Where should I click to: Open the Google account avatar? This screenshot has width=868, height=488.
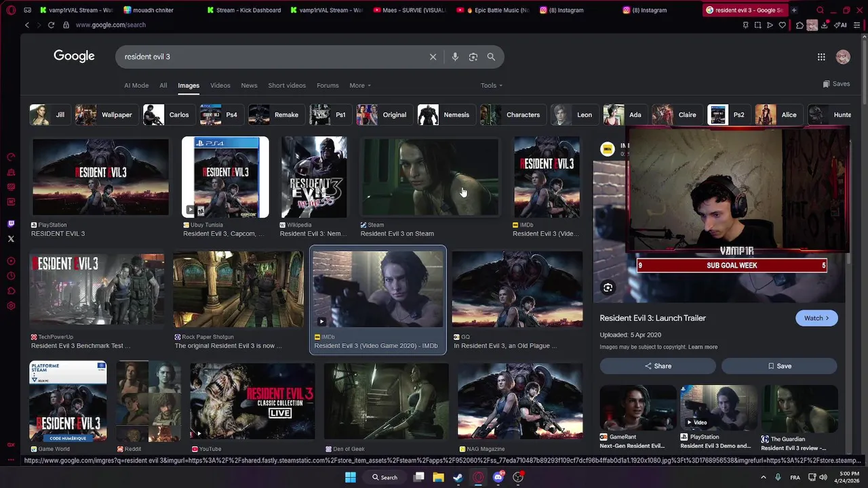coord(843,57)
